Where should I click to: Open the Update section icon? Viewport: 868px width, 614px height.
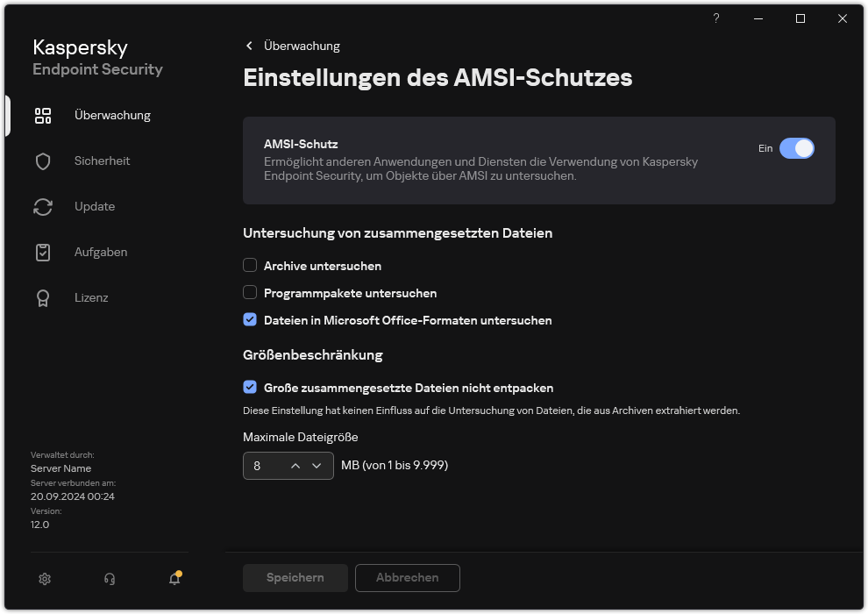tap(42, 206)
